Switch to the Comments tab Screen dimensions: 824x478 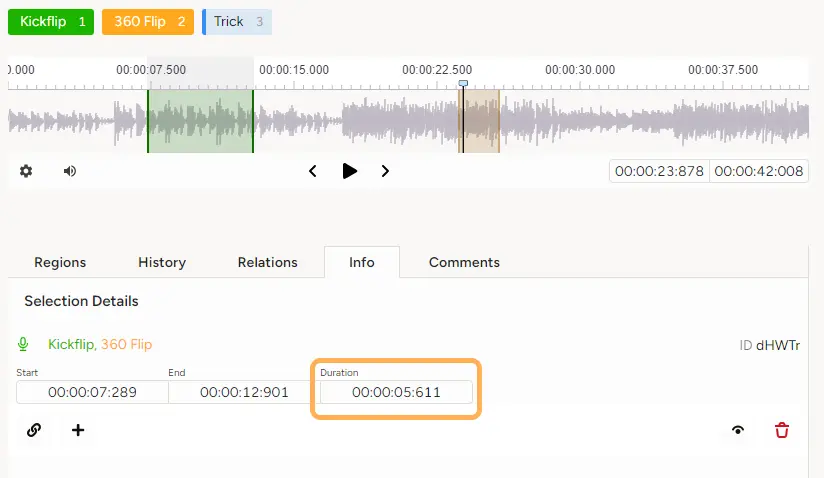point(464,262)
